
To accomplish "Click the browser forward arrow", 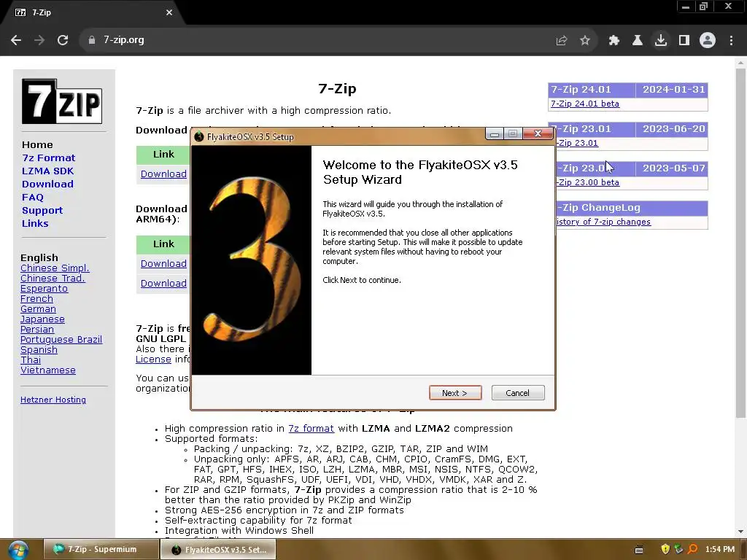I will click(39, 40).
